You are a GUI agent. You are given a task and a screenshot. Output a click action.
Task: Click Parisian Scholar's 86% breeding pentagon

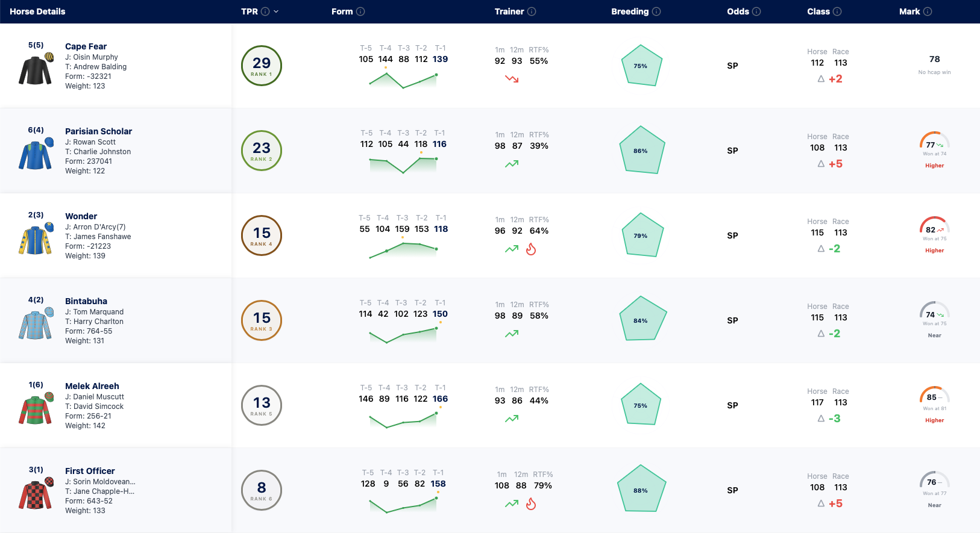point(642,150)
